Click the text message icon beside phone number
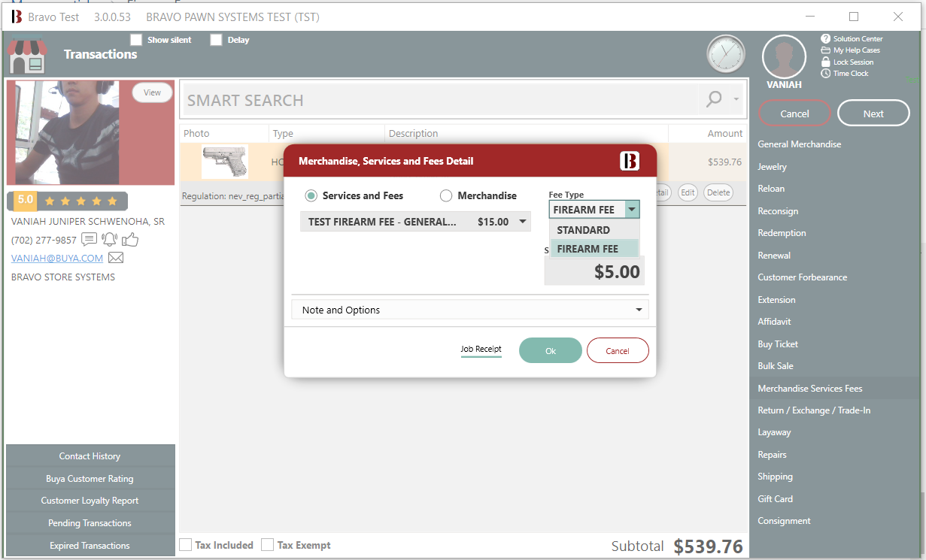 89,240
